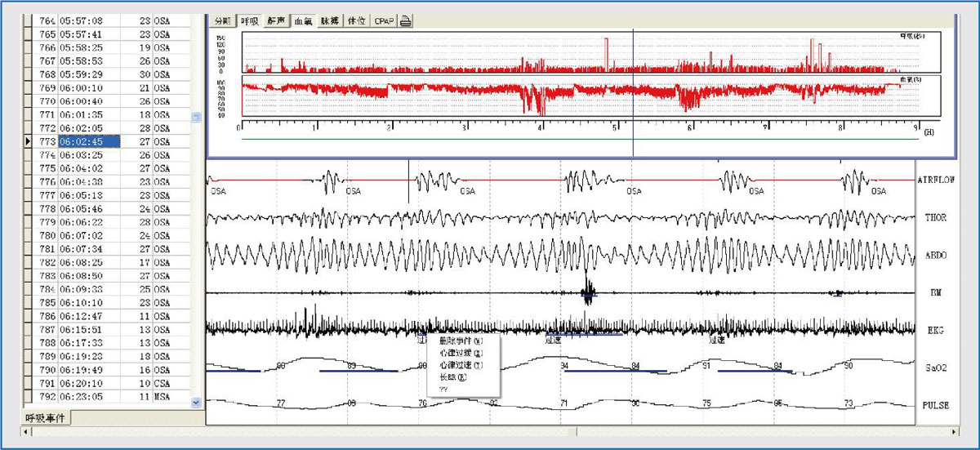Switch to the 分期 tab
The height and width of the screenshot is (450, 980).
click(223, 21)
